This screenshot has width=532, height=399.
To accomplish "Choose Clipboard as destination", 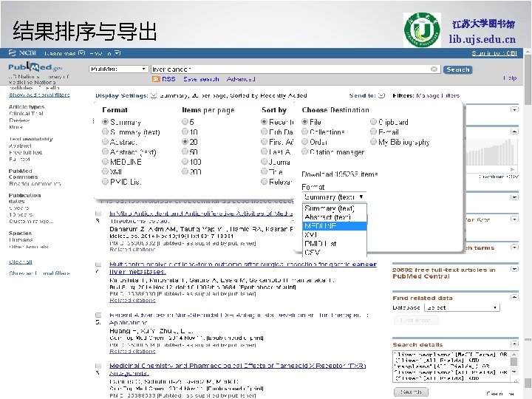I will pyautogui.click(x=374, y=121).
